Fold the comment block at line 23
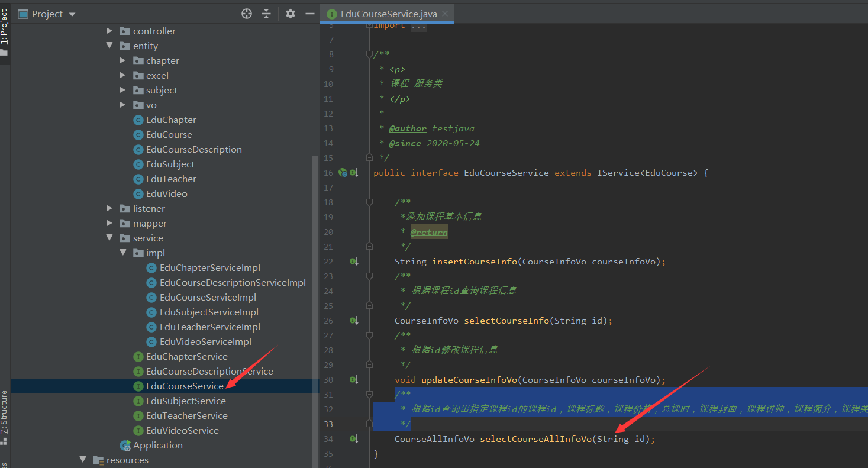The width and height of the screenshot is (868, 468). pos(369,276)
